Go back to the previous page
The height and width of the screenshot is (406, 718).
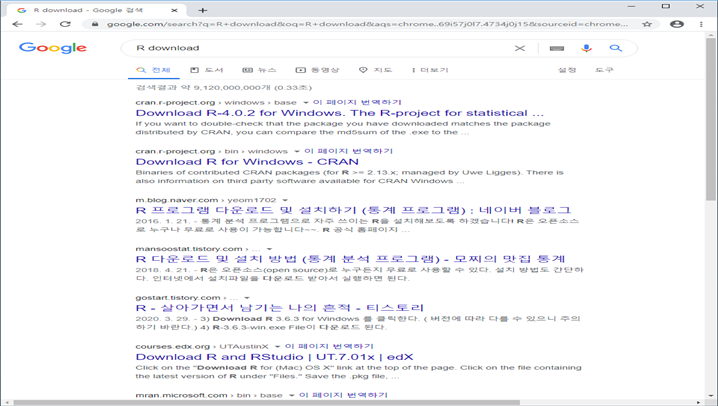[x=17, y=24]
